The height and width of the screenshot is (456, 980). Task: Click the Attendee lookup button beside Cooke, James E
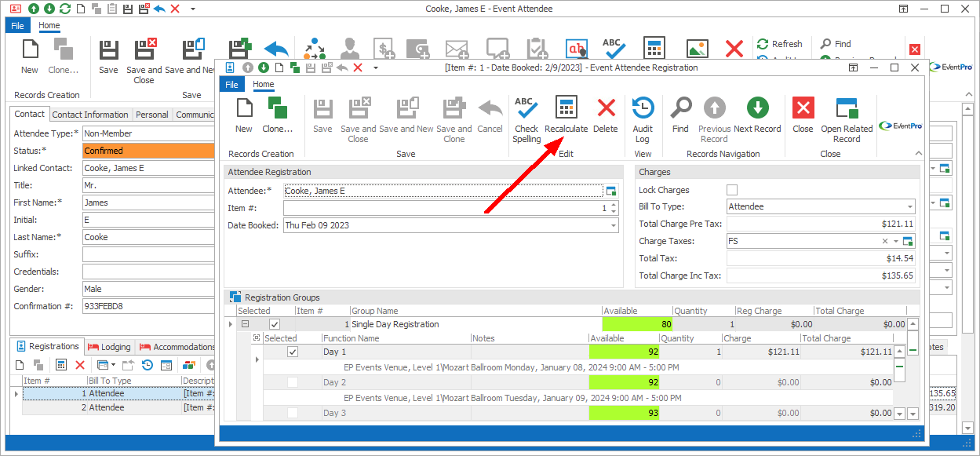pyautogui.click(x=610, y=191)
